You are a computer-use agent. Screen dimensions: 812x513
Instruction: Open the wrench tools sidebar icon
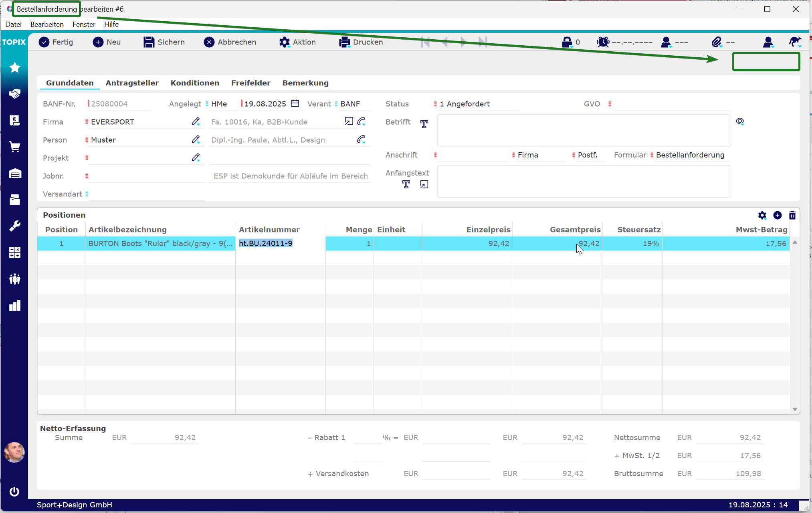coord(15,226)
